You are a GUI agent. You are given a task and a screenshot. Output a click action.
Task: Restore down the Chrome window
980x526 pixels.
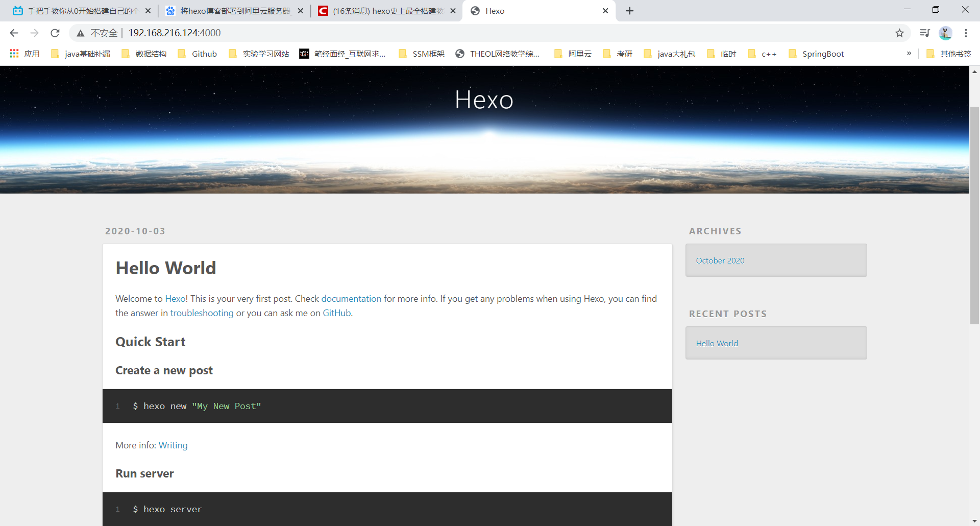[936, 10]
